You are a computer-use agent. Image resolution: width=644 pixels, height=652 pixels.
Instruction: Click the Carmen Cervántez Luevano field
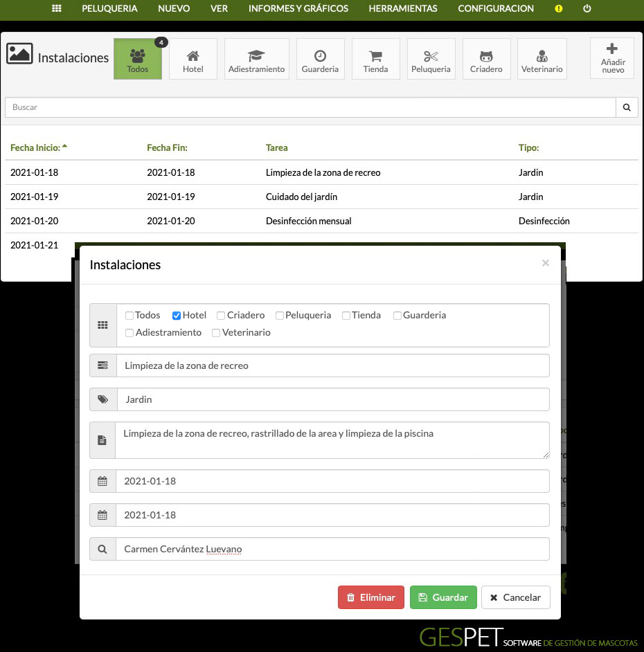click(332, 550)
